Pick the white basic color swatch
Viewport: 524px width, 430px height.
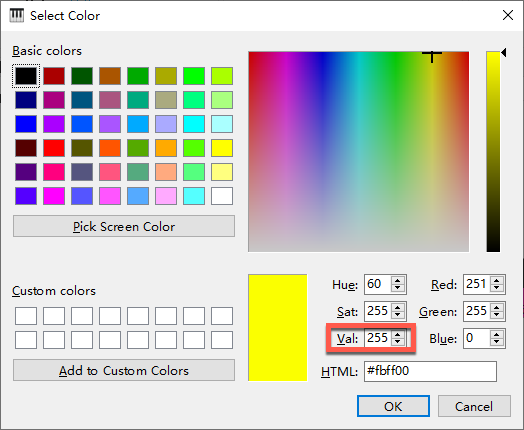222,196
